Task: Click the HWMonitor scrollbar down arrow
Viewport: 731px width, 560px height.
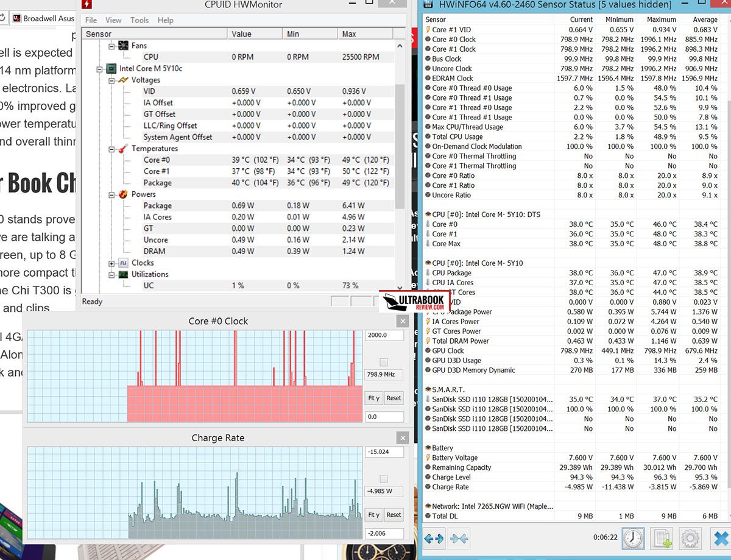Action: pyautogui.click(x=400, y=288)
